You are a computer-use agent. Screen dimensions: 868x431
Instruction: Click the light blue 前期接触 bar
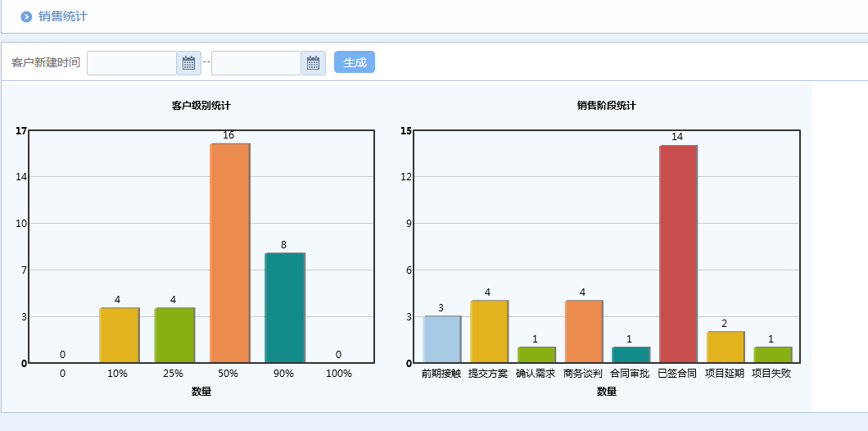(x=441, y=339)
